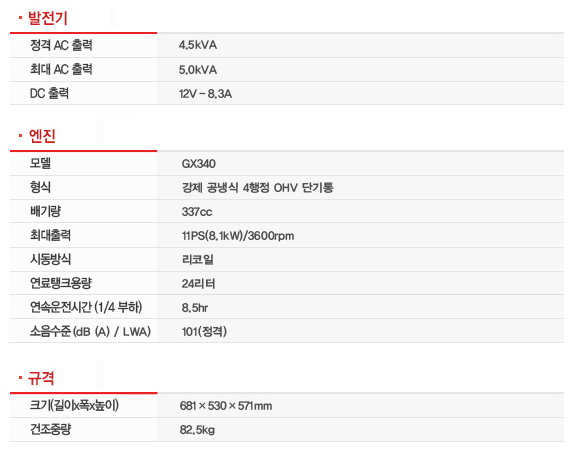587x453 pixels.
Task: Select the GX340 model value
Action: [x=198, y=164]
